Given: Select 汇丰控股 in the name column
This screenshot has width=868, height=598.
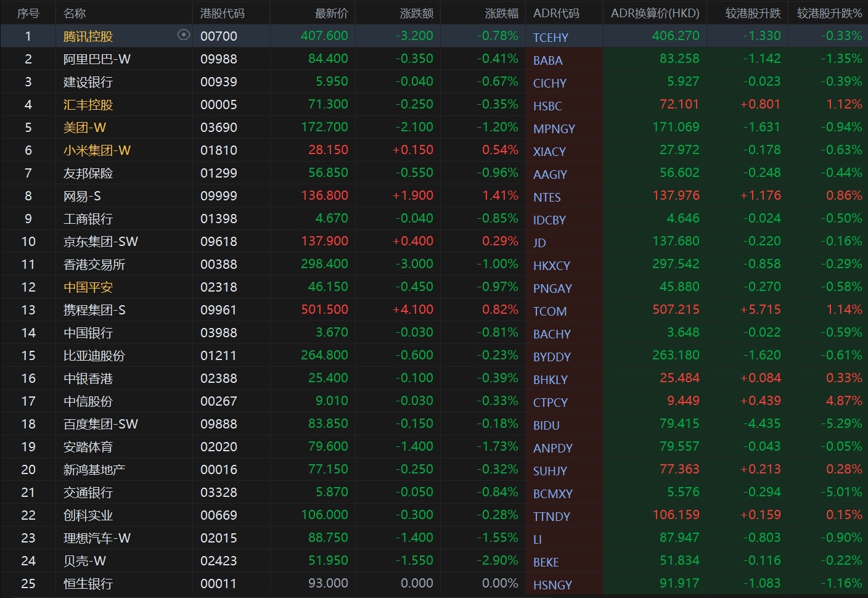Looking at the screenshot, I should (x=88, y=105).
